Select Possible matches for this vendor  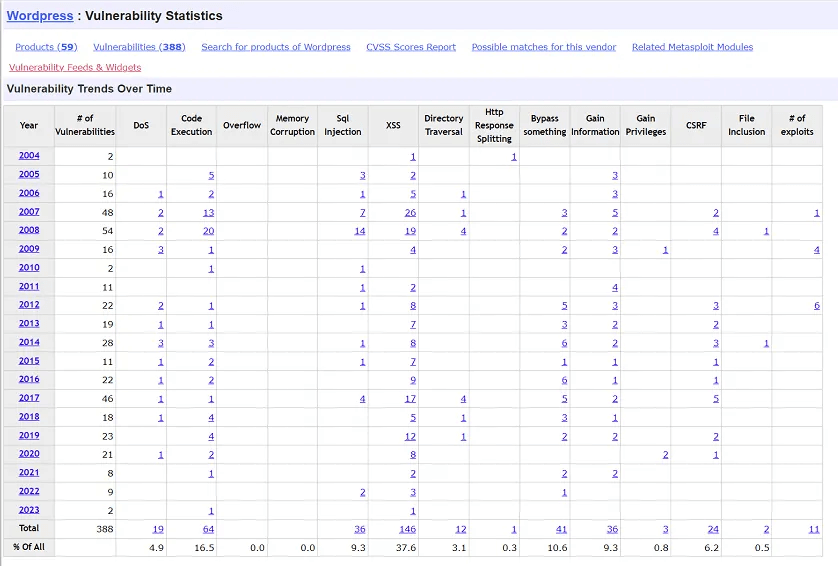544,47
